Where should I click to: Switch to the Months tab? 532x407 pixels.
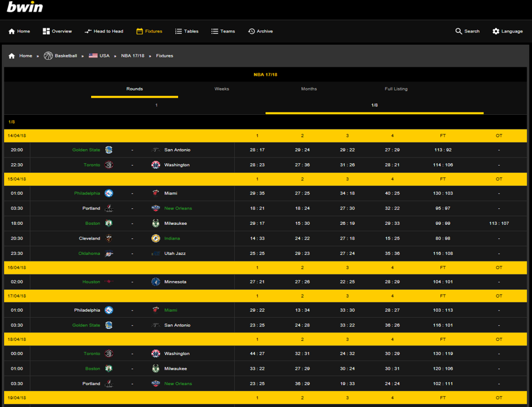click(x=309, y=89)
